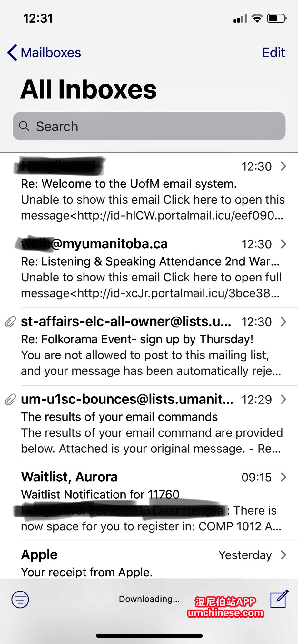
Task: Open chevron for UofM email system message
Action: 283,166
